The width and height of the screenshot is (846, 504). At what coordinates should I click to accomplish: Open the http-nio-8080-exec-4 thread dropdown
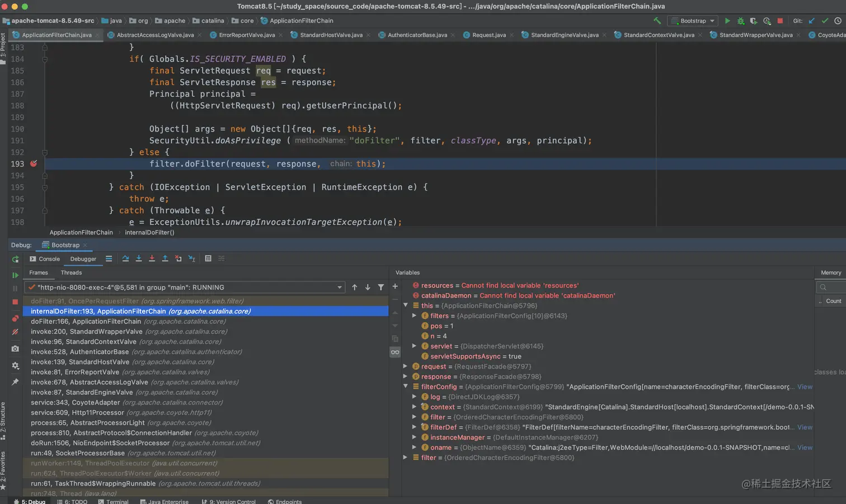(339, 288)
